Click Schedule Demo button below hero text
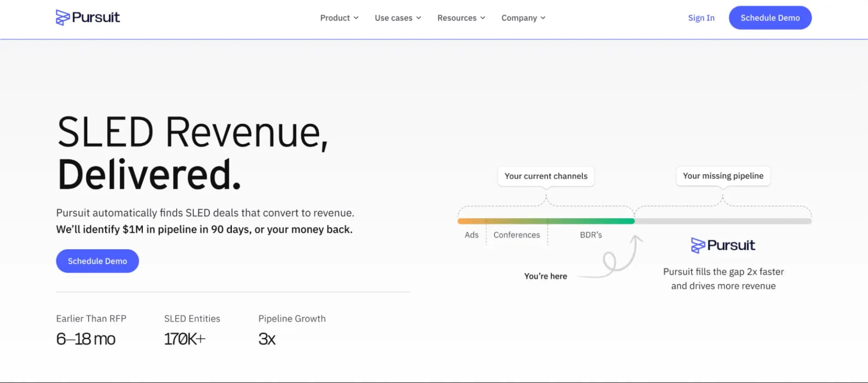The image size is (868, 383). tap(97, 261)
